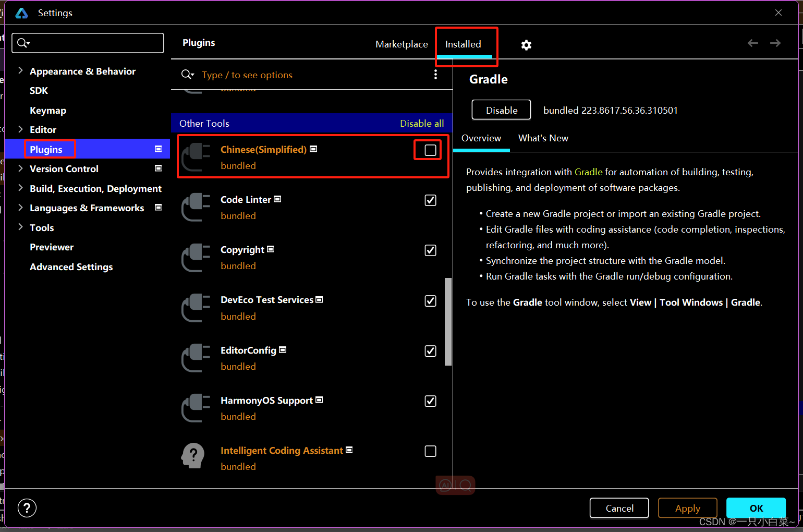Screen dimensions: 803x532
Task: Click the Chinese(Simplified) plugin icon
Action: tap(196, 157)
